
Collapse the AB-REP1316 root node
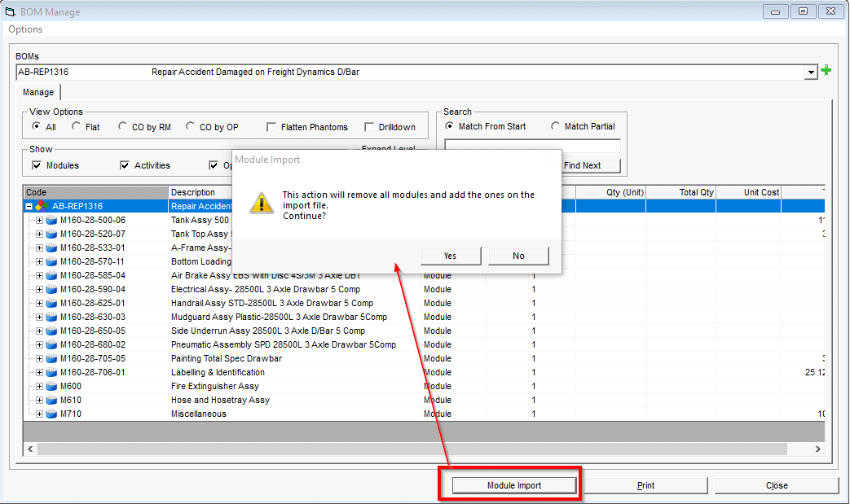coord(29,206)
